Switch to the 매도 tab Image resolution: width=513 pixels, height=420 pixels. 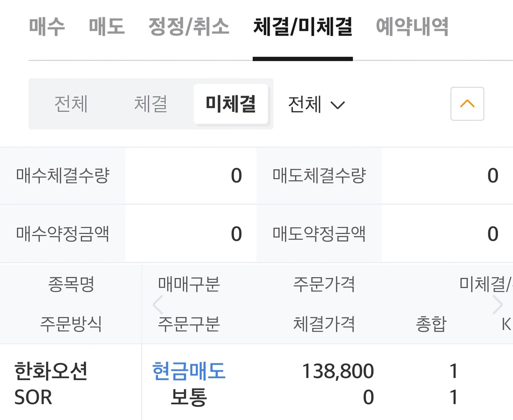(107, 27)
